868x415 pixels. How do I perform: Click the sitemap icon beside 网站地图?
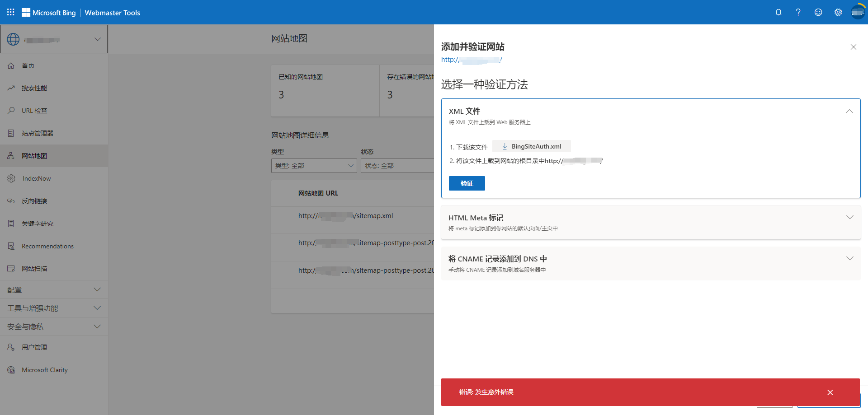tap(11, 156)
